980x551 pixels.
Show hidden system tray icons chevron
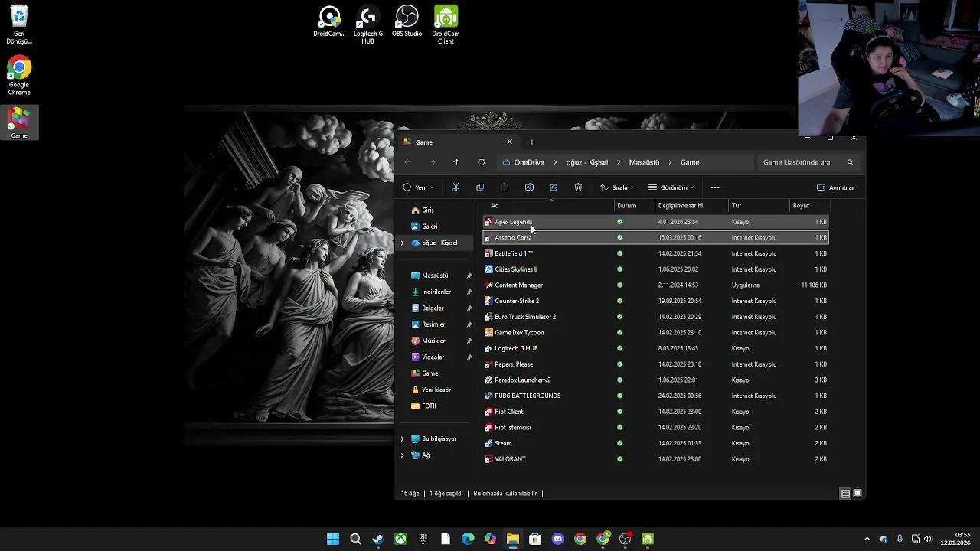(x=867, y=539)
